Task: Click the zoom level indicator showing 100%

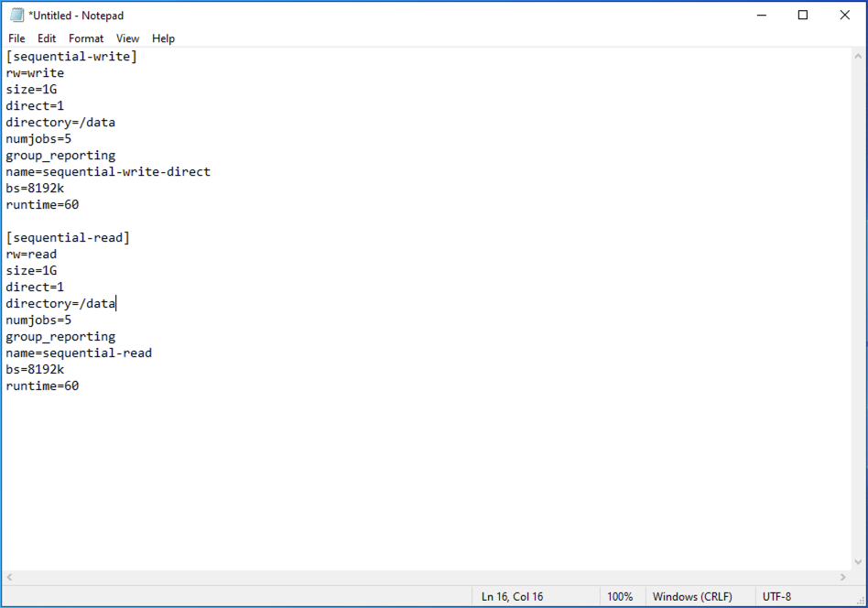Action: pyautogui.click(x=621, y=596)
